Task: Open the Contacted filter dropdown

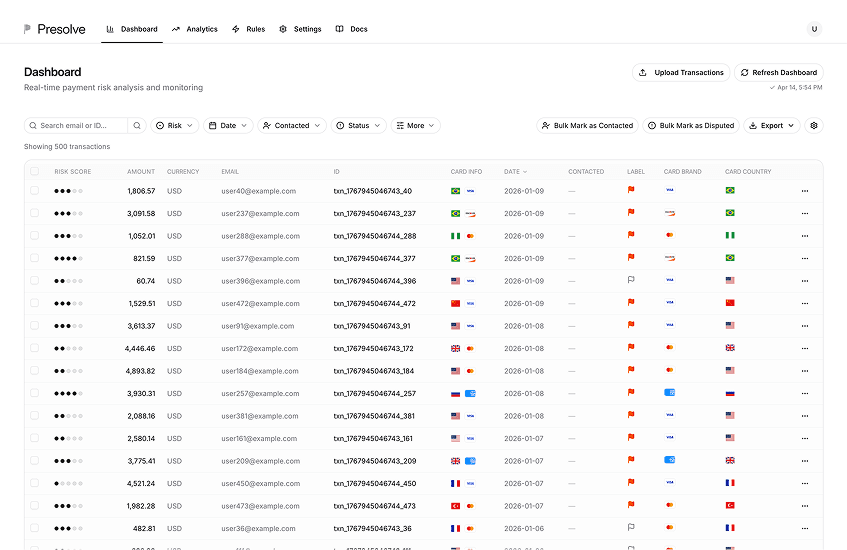Action: (x=292, y=125)
